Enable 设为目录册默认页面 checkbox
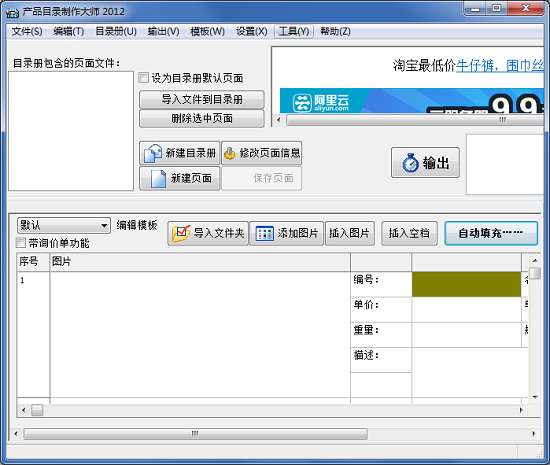Screen dimensions: 550x465 143,78
